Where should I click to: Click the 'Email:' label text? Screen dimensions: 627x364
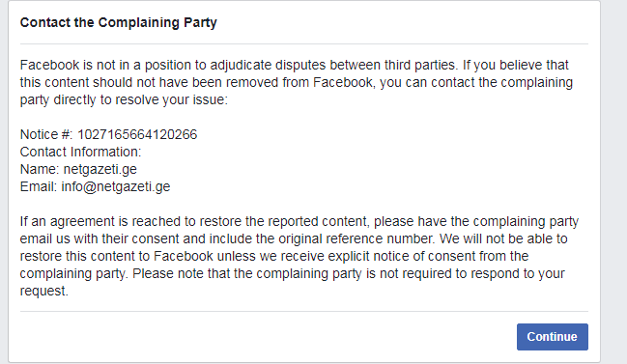point(39,186)
